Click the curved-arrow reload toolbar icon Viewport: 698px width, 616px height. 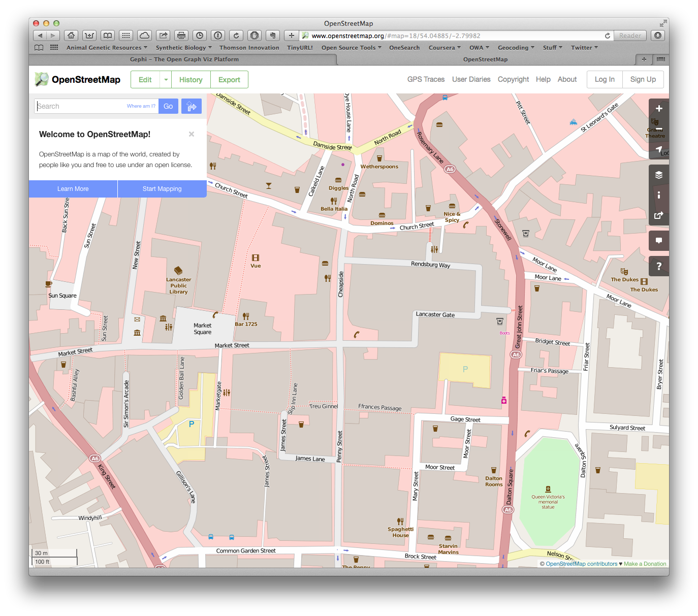[x=236, y=36]
